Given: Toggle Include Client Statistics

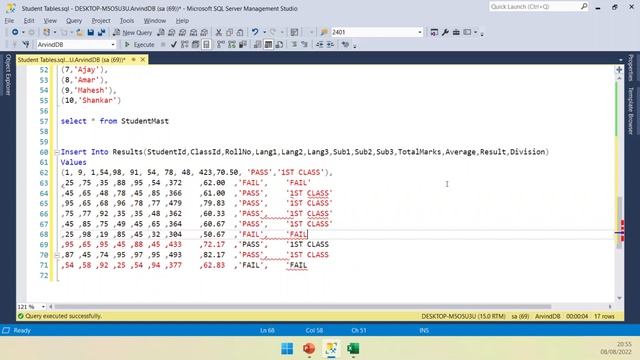Looking at the screenshot, I should 243,44.
